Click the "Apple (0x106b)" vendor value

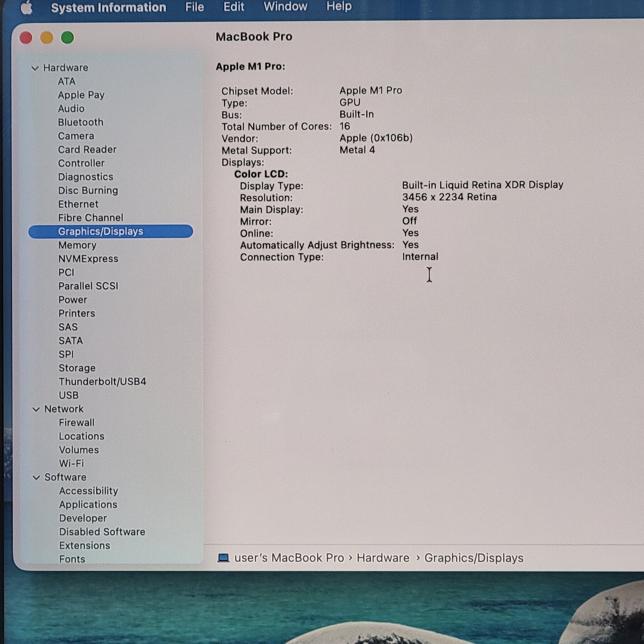(376, 138)
